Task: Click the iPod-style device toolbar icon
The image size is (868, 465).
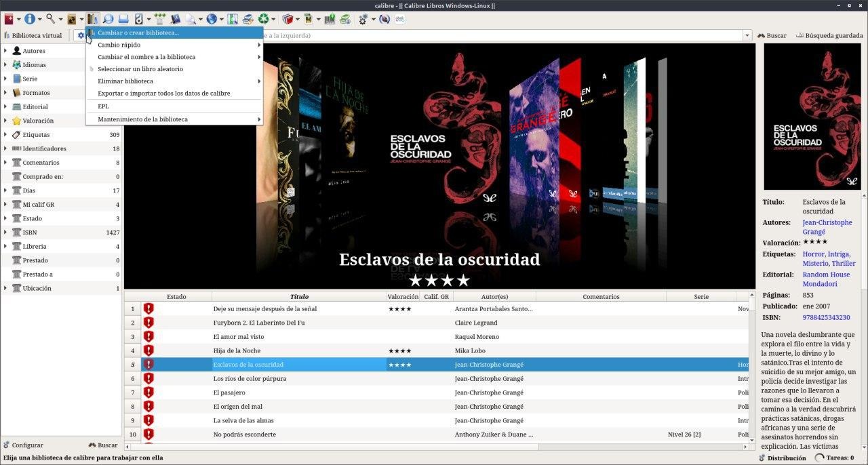Action: tap(138, 19)
